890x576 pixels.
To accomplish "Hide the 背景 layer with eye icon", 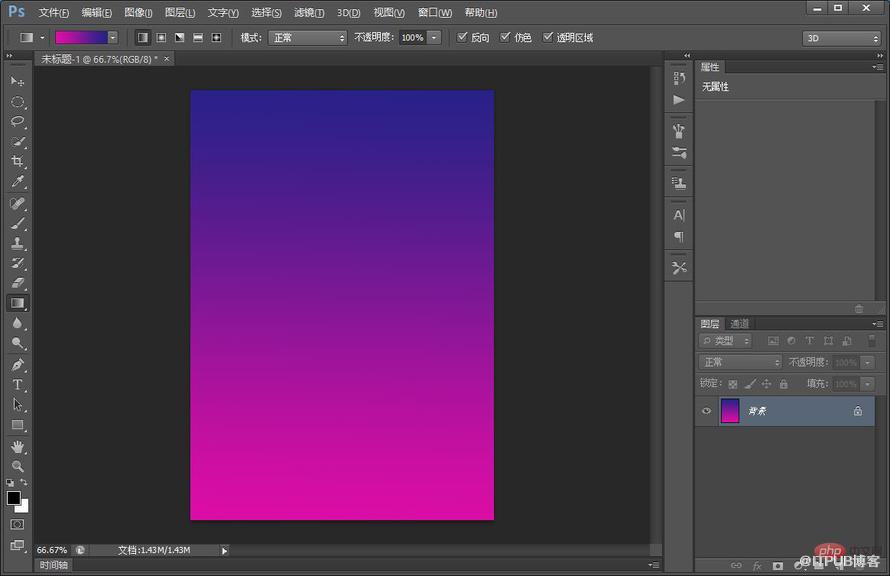I will point(706,411).
